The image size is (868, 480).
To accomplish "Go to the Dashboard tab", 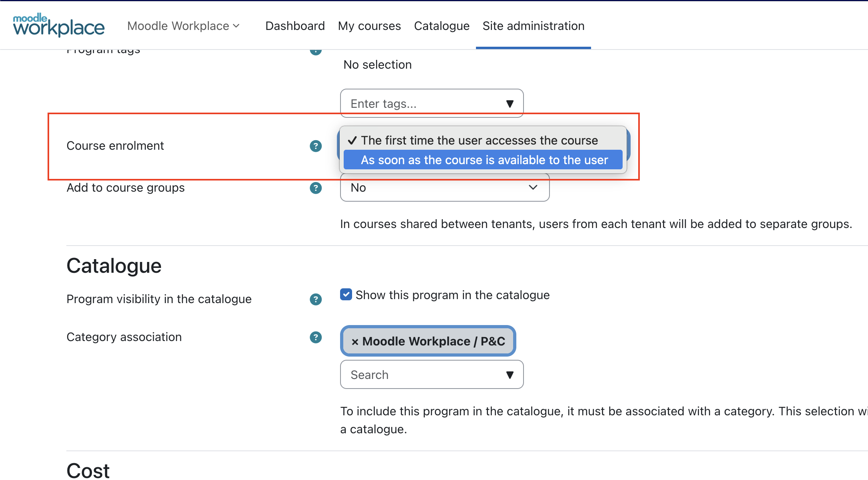I will coord(295,26).
